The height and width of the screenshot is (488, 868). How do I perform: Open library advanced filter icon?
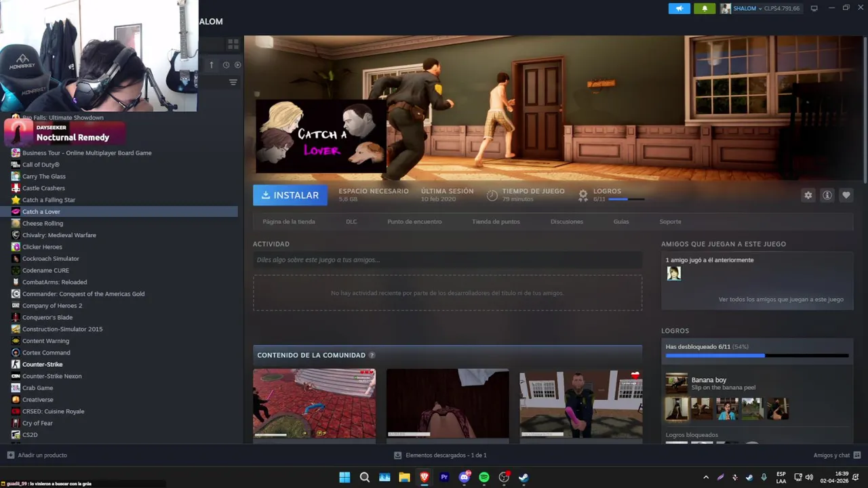233,82
